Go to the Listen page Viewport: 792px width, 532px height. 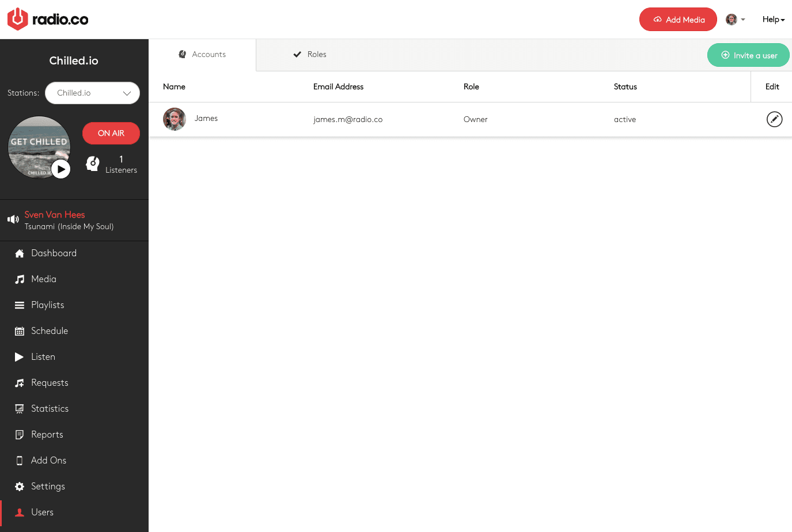pos(43,356)
